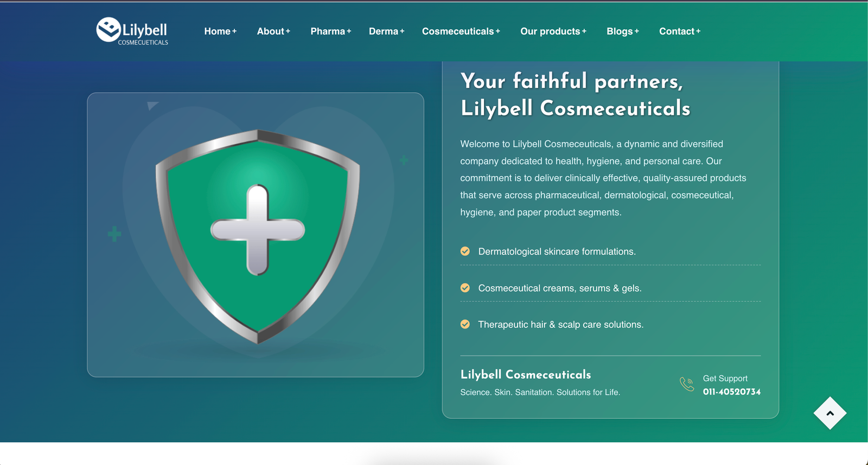Click the Lilybell Cosmeceuticals logo
The image size is (868, 465).
pyautogui.click(x=132, y=31)
